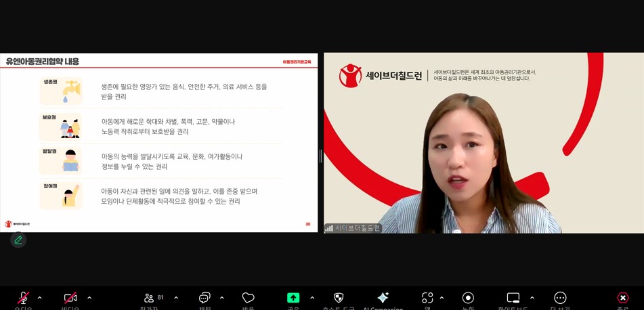Expand the share options chevron
This screenshot has width=644, height=310.
coord(312,298)
